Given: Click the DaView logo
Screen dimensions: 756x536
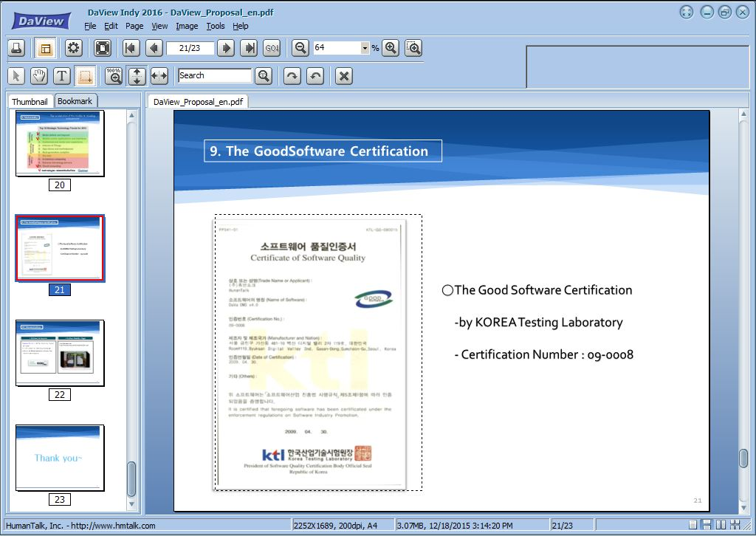Looking at the screenshot, I should (41, 21).
